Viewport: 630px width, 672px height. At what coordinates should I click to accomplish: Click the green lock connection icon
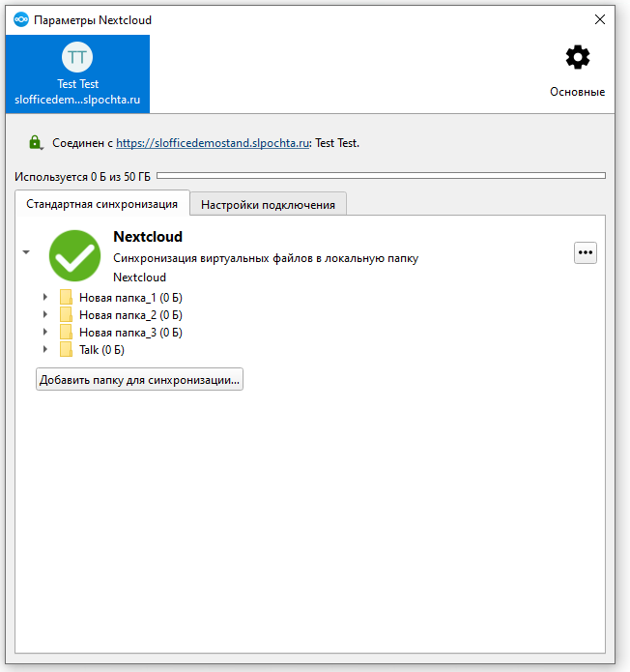[x=36, y=143]
